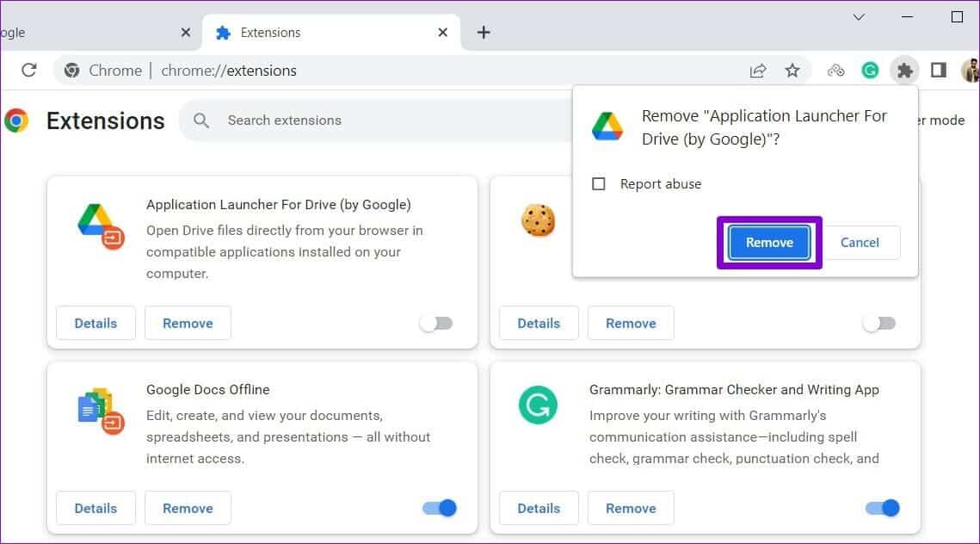Switch to the Extensions tab
Viewport: 980px width, 544px height.
point(331,33)
